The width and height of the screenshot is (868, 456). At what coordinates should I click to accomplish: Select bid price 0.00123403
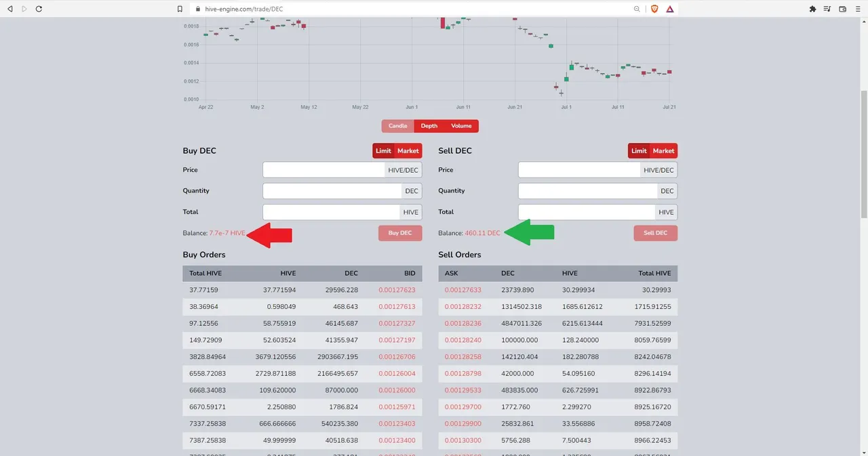tap(397, 423)
